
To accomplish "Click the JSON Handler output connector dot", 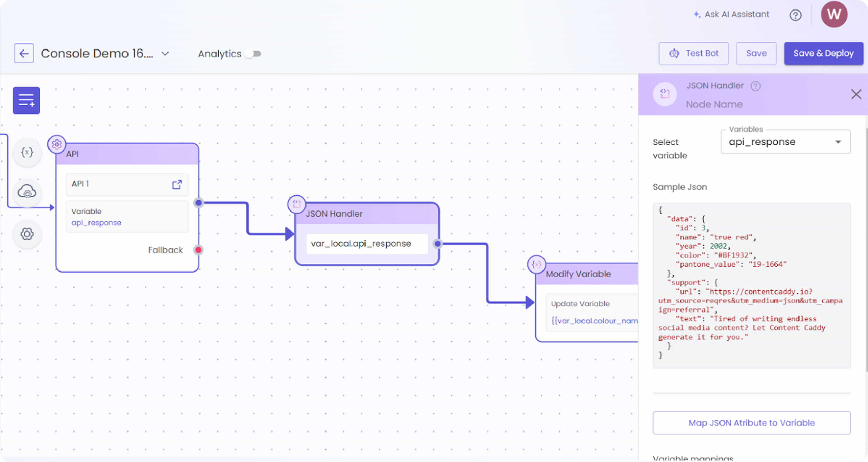I will [438, 244].
